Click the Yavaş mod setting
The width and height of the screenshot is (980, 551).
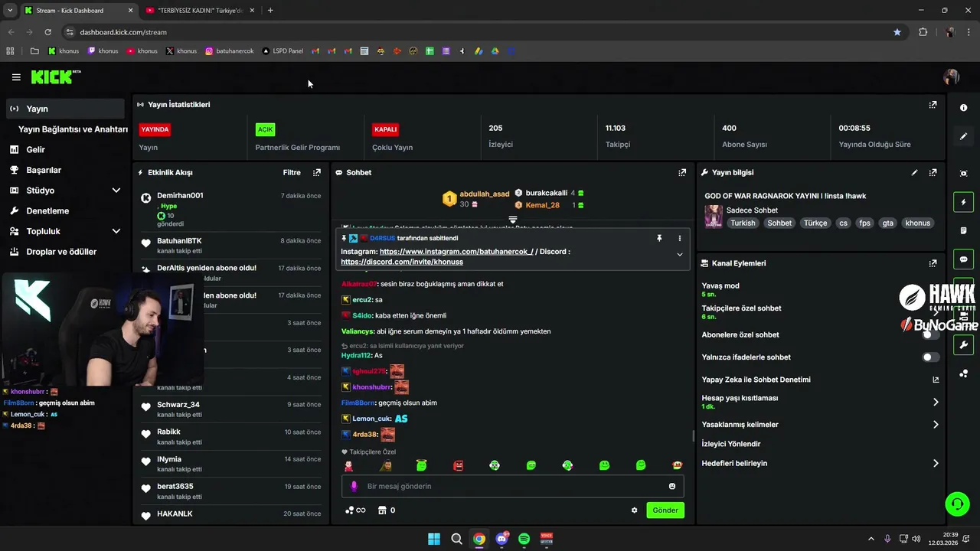pyautogui.click(x=821, y=289)
